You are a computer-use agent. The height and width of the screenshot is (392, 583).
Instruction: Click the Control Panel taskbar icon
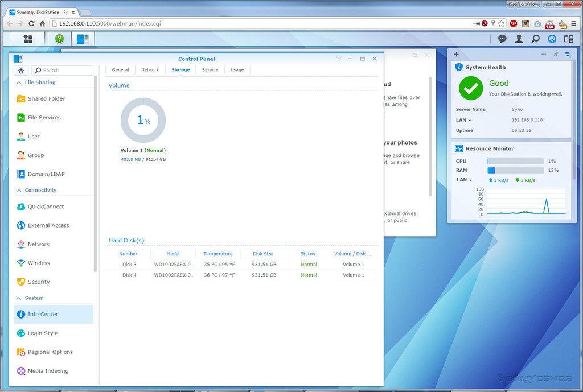click(x=83, y=39)
